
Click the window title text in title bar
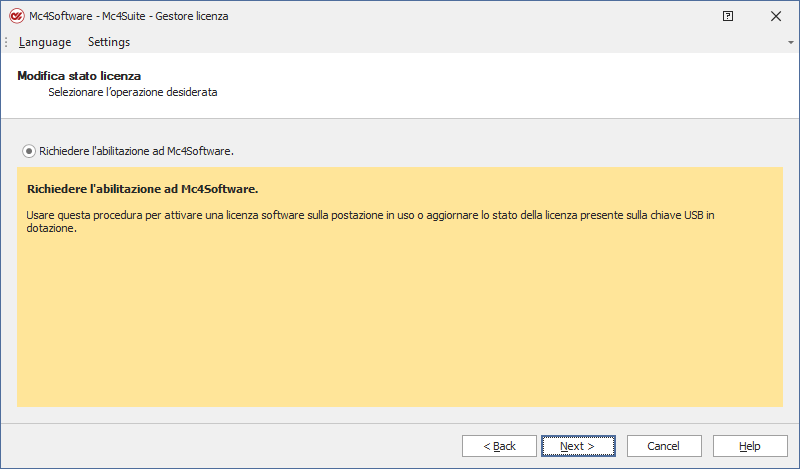coord(129,16)
